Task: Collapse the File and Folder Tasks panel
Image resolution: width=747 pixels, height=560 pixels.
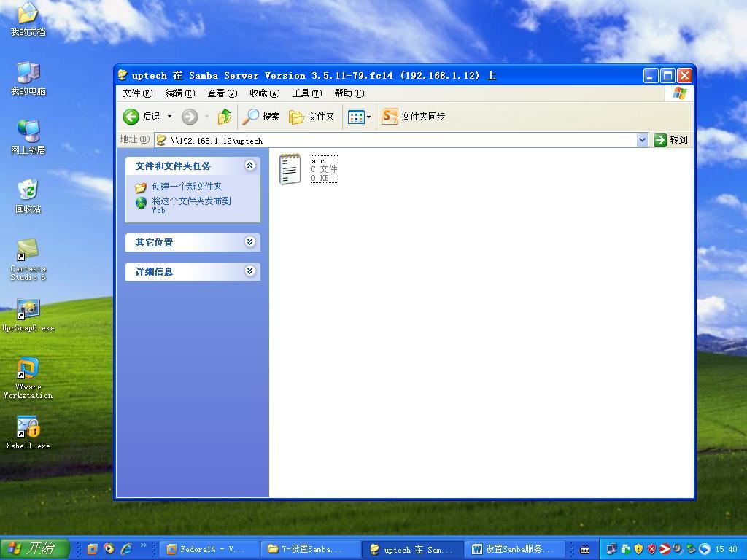Action: point(250,166)
